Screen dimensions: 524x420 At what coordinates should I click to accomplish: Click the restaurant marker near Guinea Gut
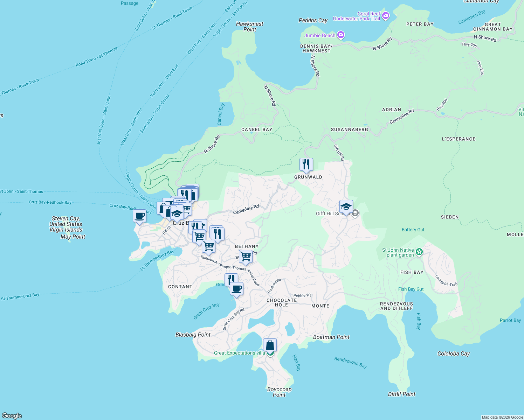point(230,279)
